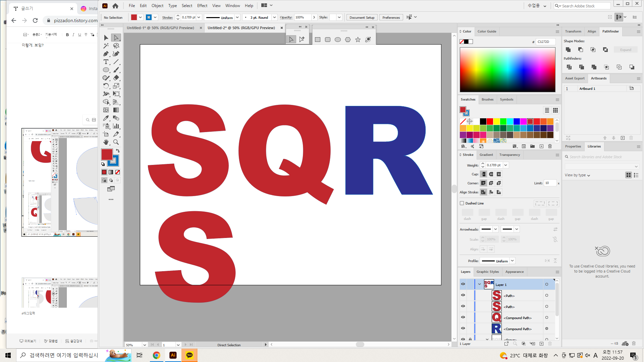The image size is (644, 362).
Task: Open the Opacity 100% flyout arrow
Action: (x=314, y=17)
